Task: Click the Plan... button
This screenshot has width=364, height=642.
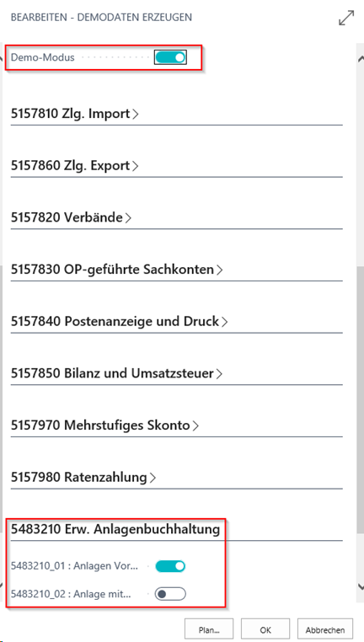Action: point(209,629)
